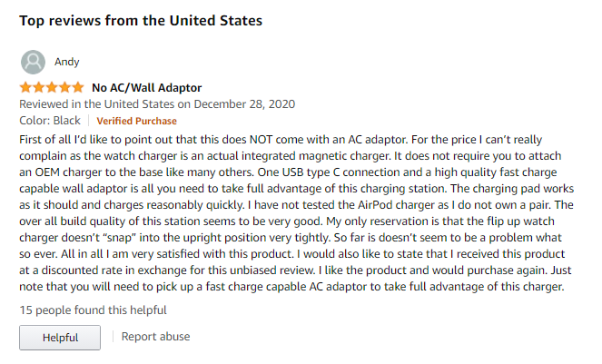Mark the review as Helpful
Screen dimensions: 602x364
click(60, 338)
